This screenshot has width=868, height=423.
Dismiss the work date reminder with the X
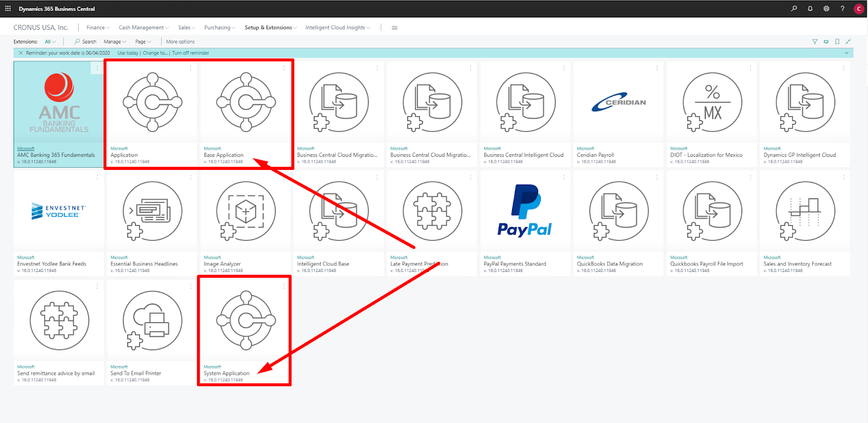click(21, 53)
